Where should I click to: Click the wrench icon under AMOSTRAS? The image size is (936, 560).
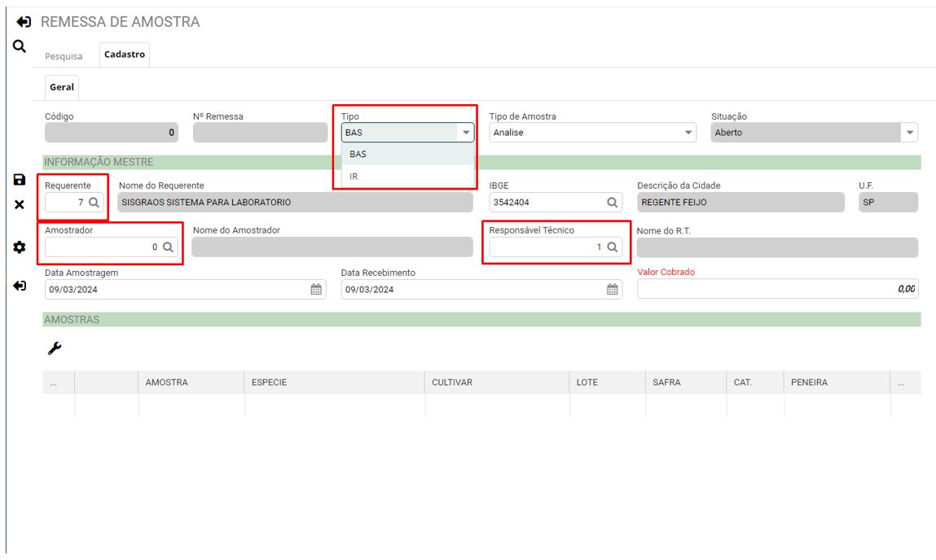point(54,348)
